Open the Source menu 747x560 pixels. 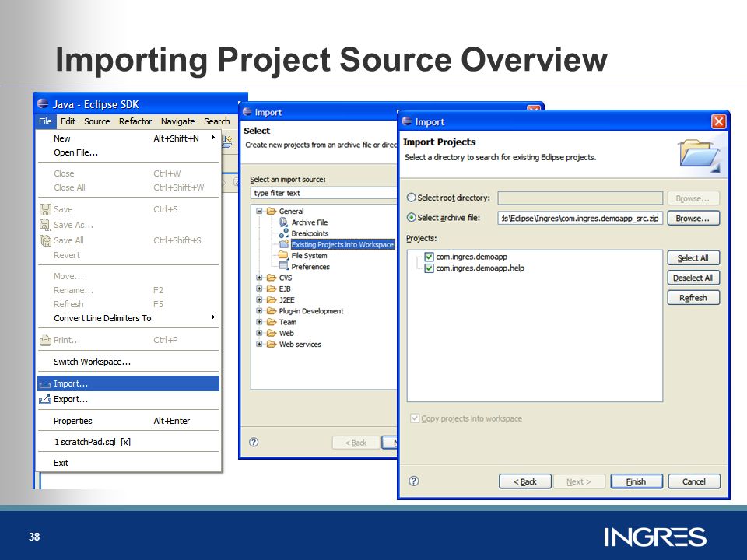(x=96, y=121)
